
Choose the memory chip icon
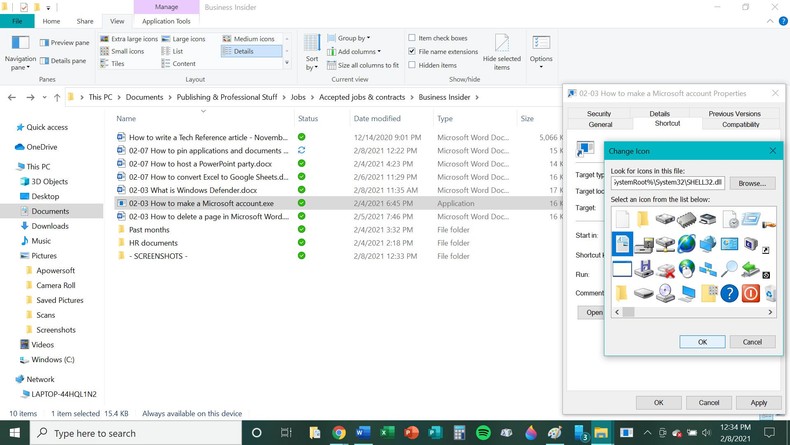coord(686,219)
